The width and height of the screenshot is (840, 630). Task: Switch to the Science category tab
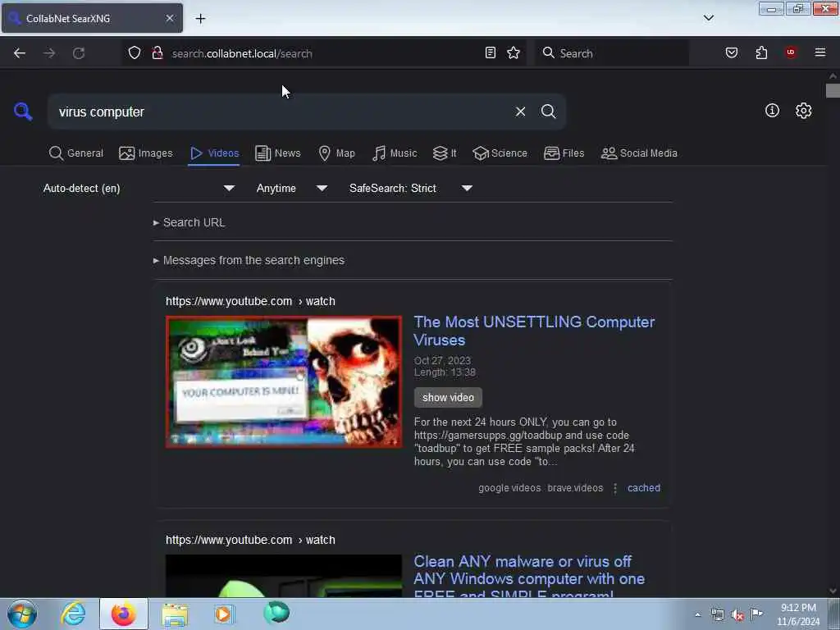click(x=500, y=153)
